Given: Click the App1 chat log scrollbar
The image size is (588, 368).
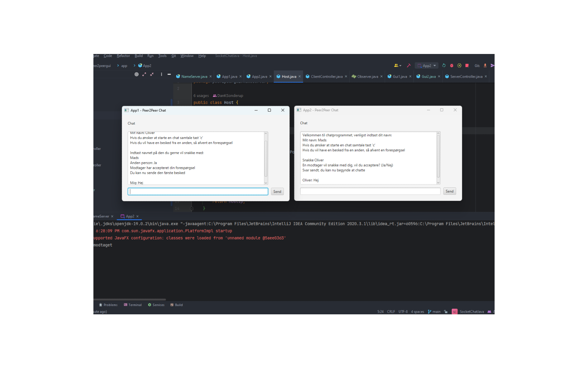Looking at the screenshot, I should click(266, 159).
